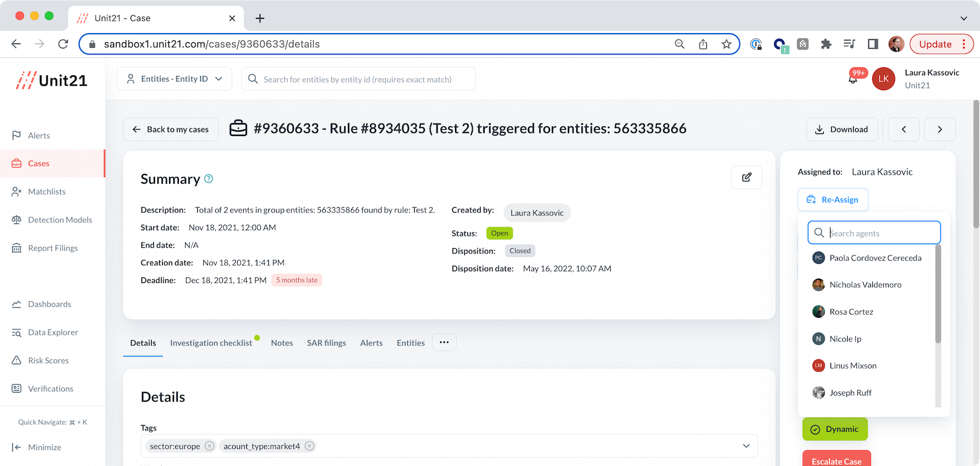This screenshot has width=980, height=466.
Task: Show Summary help tooltip icon
Action: pyautogui.click(x=208, y=179)
